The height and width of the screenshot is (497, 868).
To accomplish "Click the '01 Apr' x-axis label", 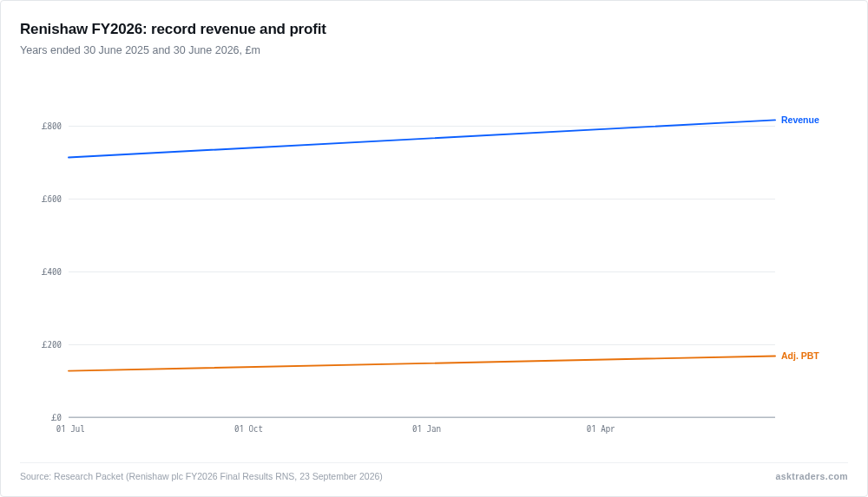I will 601,429.
